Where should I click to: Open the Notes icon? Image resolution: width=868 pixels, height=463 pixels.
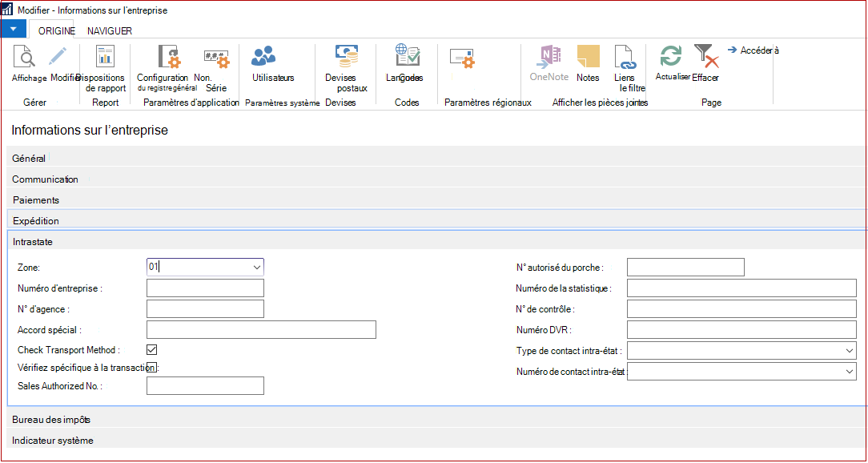(588, 56)
